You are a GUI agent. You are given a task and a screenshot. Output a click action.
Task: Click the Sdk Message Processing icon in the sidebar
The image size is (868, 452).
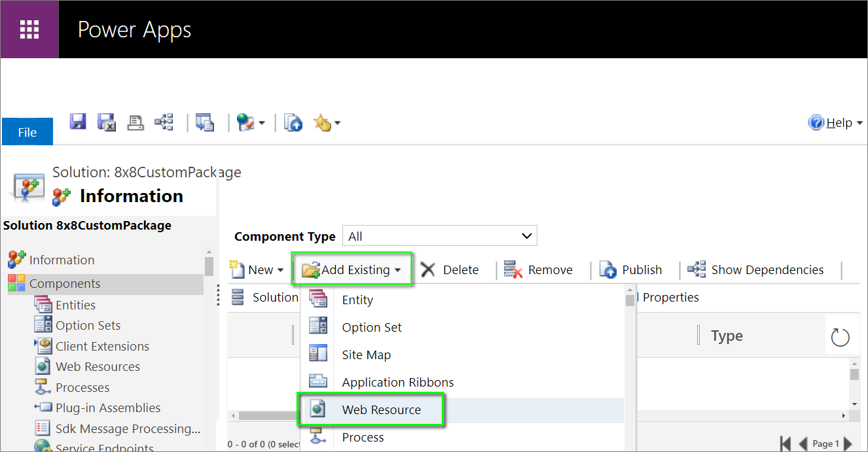(x=43, y=428)
